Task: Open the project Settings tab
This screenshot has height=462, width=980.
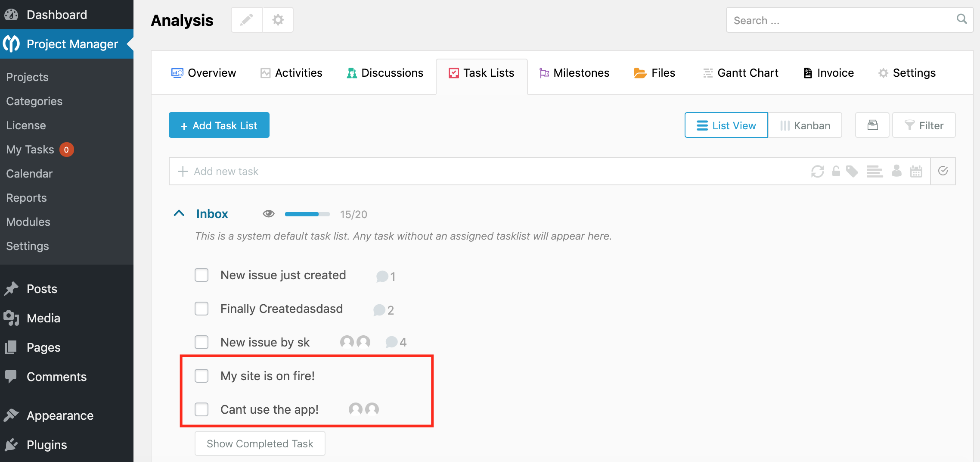Action: pyautogui.click(x=907, y=73)
